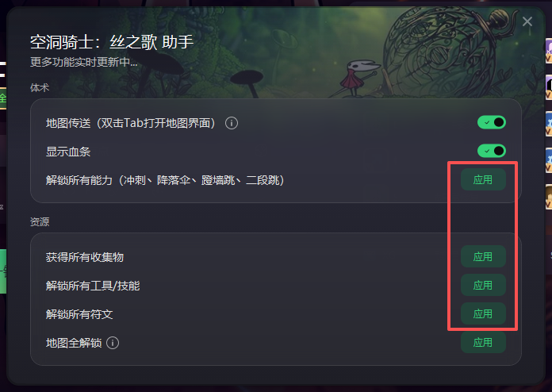552x392 pixels.
Task: Click the 体术 section header
Action: (x=40, y=88)
